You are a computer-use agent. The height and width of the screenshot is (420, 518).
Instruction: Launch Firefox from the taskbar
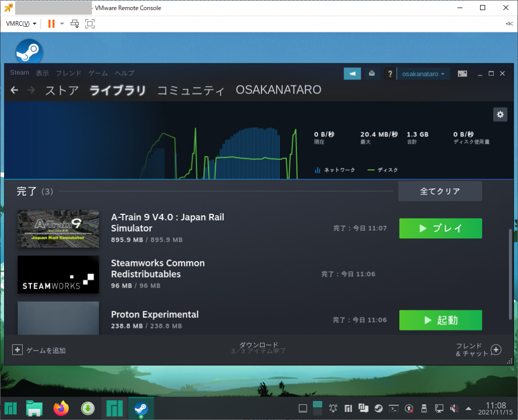point(61,408)
